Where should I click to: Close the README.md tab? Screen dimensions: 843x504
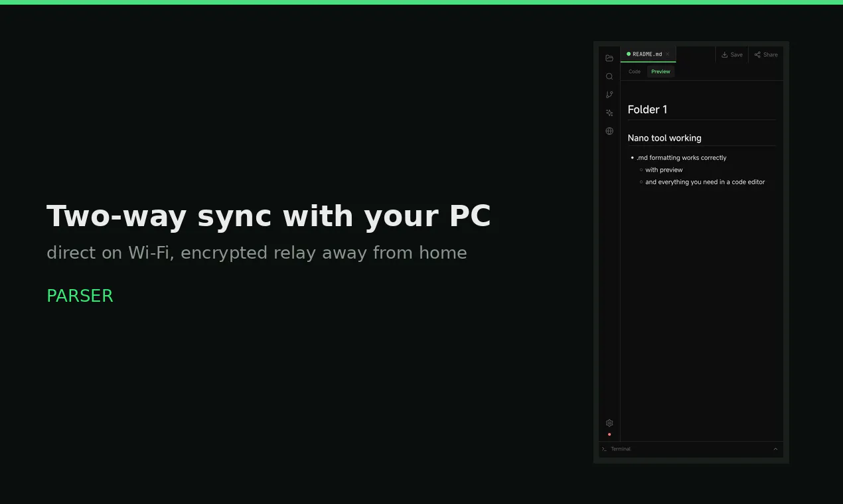668,54
